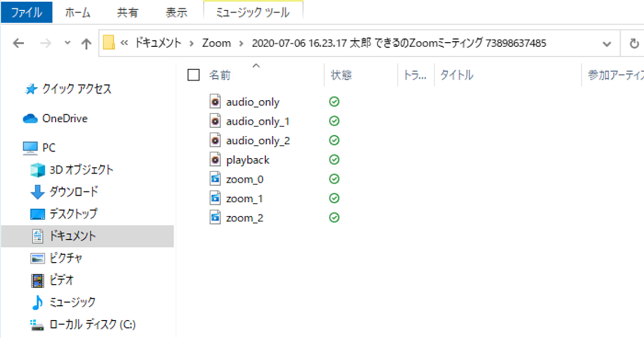Select the file name playback
Screen dimensions: 644x338
tap(248, 160)
